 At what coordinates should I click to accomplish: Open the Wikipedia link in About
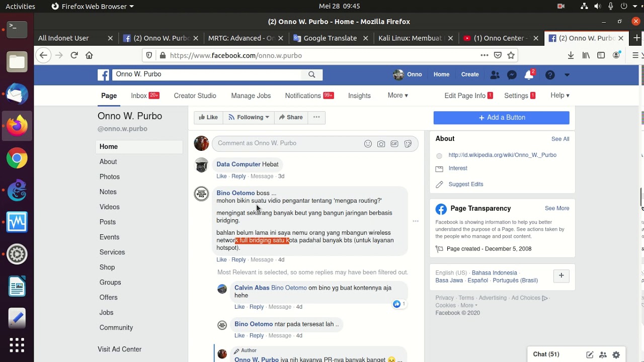coord(502,155)
